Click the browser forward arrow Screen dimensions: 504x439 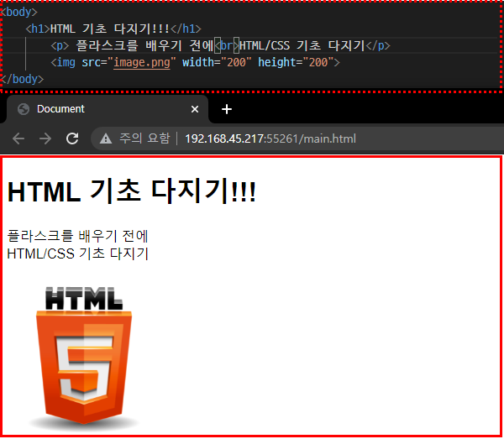[x=45, y=138]
